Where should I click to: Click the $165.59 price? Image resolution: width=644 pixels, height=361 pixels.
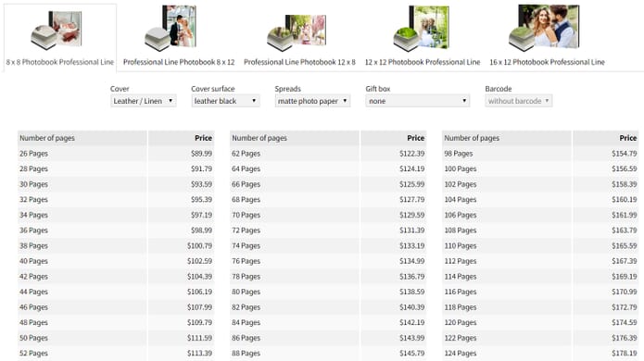pos(625,245)
